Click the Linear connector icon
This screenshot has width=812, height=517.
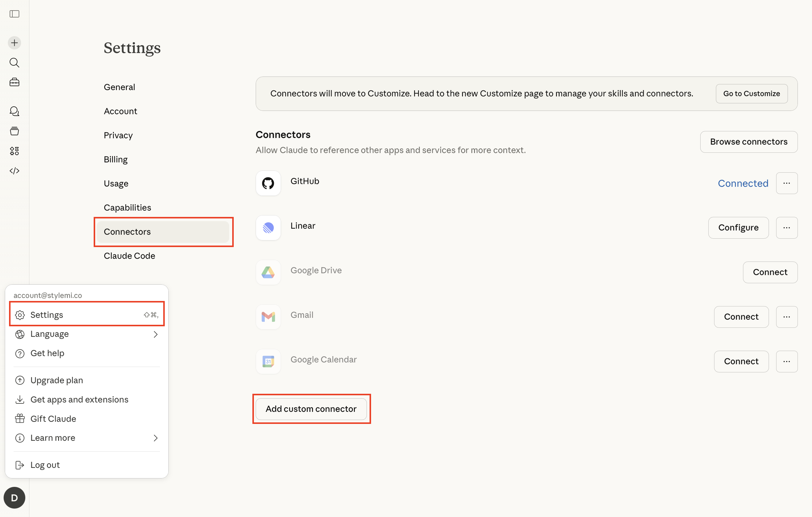click(268, 228)
